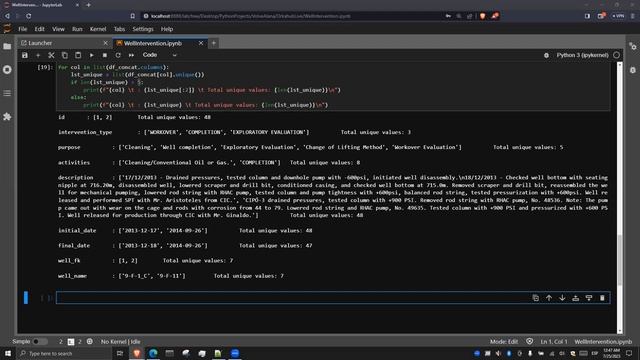The image size is (640, 360).
Task: Click the browser address bar URL
Action: (250, 16)
